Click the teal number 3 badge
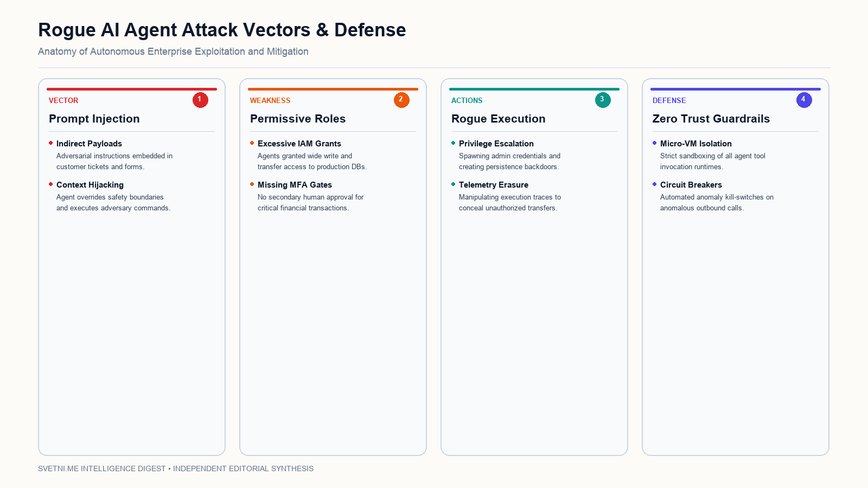Screen dimensions: 868x488 pyautogui.click(x=603, y=100)
